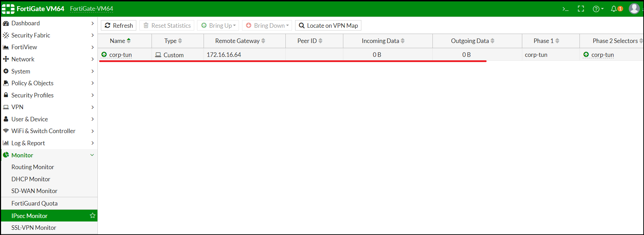644x235 pixels.
Task: Click Phase 2 Selectors corp-tun link
Action: [602, 55]
